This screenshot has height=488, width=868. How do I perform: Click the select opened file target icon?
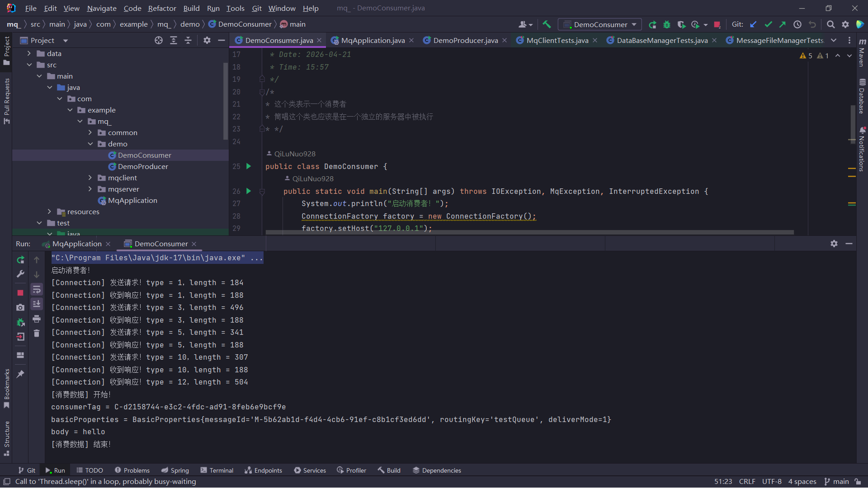pyautogui.click(x=159, y=40)
